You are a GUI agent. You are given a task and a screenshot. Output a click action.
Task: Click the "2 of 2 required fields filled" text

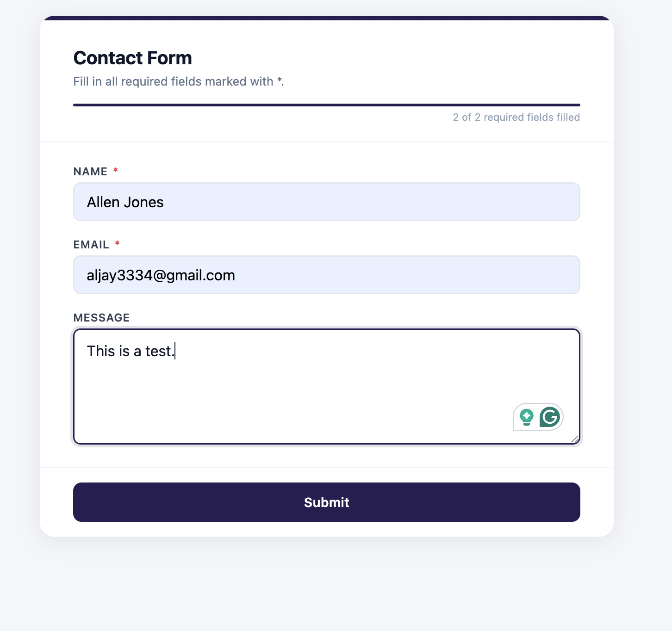516,118
